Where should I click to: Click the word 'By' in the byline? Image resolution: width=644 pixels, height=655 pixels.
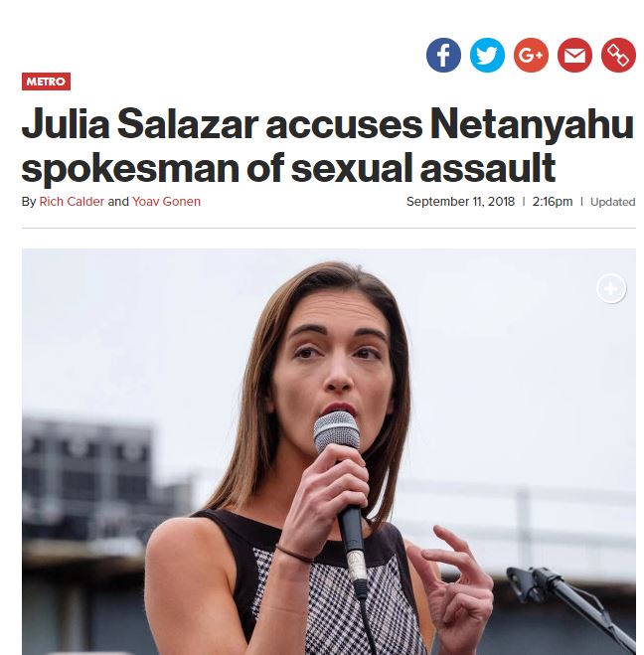pos(29,202)
